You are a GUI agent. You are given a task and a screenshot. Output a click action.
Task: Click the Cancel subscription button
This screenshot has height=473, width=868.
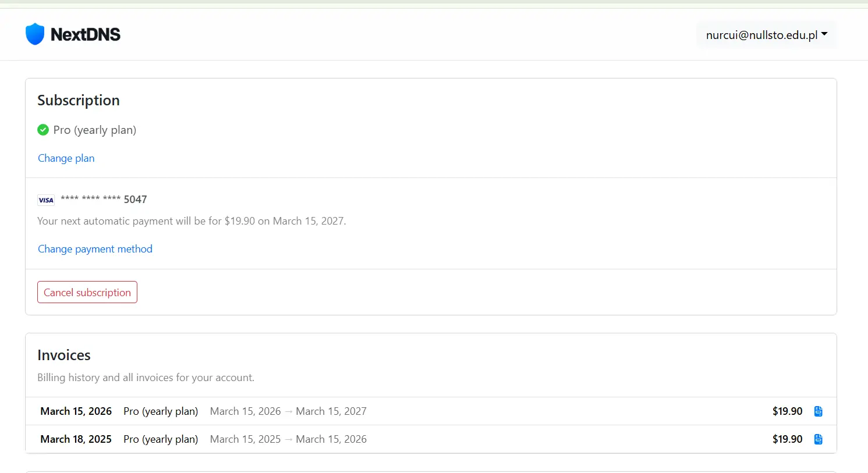tap(87, 292)
